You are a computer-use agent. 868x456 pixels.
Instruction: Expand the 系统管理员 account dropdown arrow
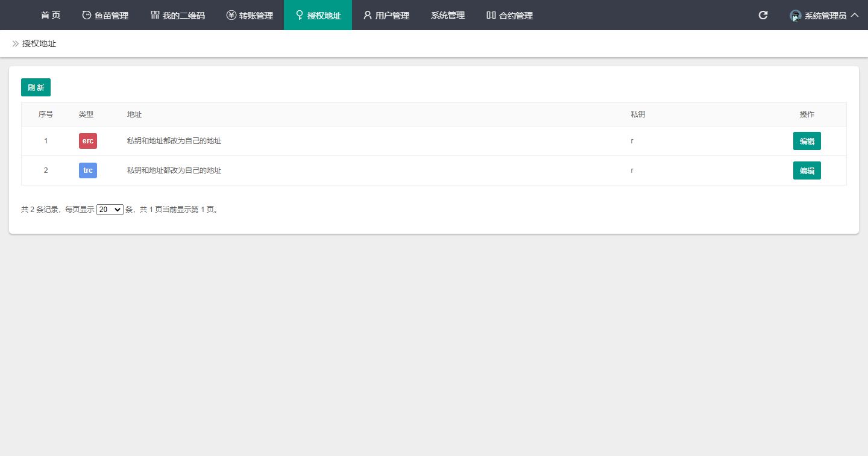click(x=855, y=15)
